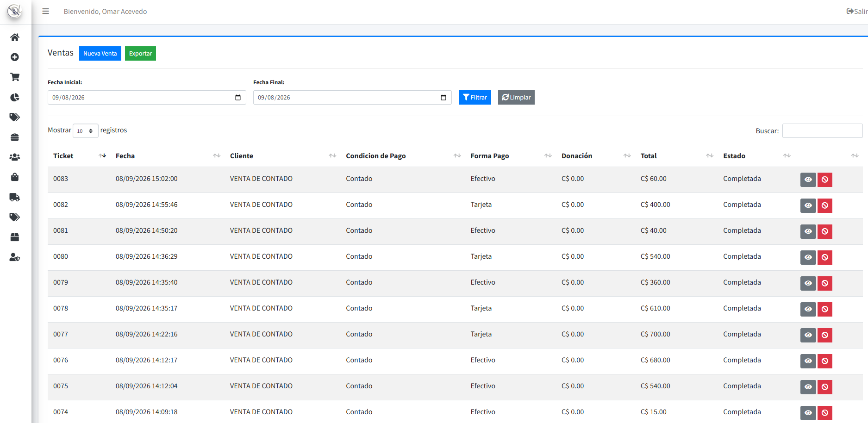Click the plus circle sidebar icon
Viewport: 868px width, 423px height.
(x=15, y=57)
